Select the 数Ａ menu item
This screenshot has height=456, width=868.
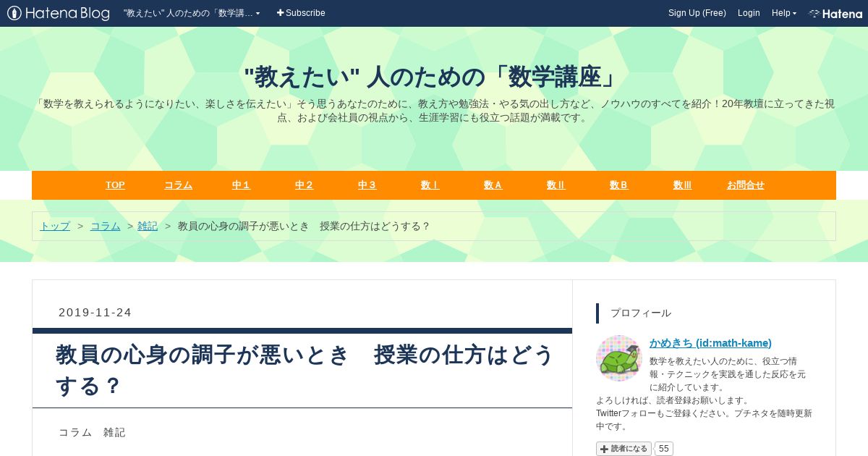coord(493,185)
